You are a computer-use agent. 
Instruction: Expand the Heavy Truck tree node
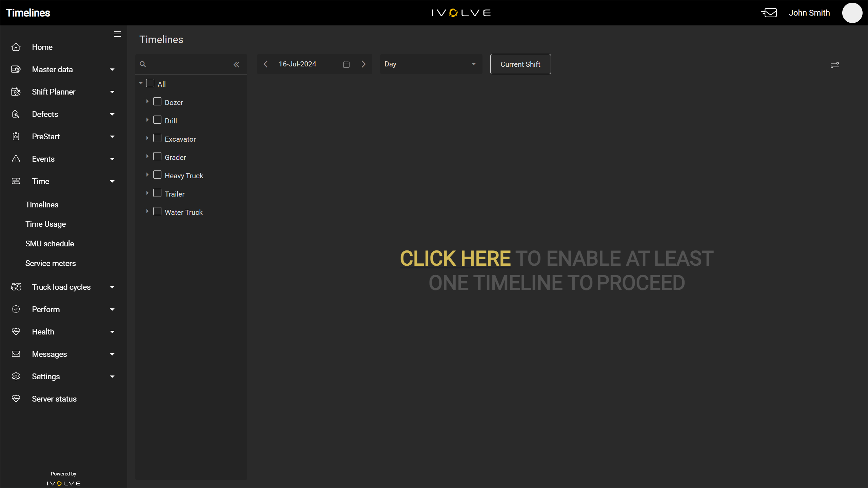(x=147, y=175)
